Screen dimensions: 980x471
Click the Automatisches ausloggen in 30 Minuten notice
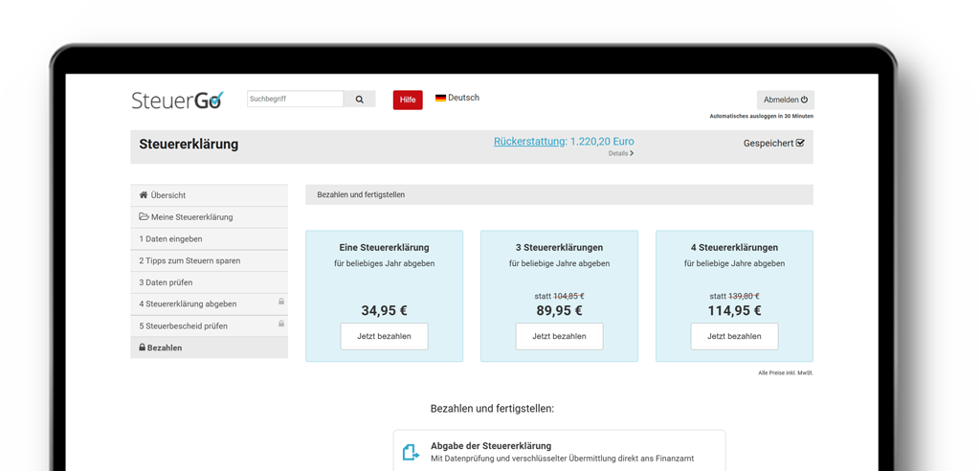point(761,117)
